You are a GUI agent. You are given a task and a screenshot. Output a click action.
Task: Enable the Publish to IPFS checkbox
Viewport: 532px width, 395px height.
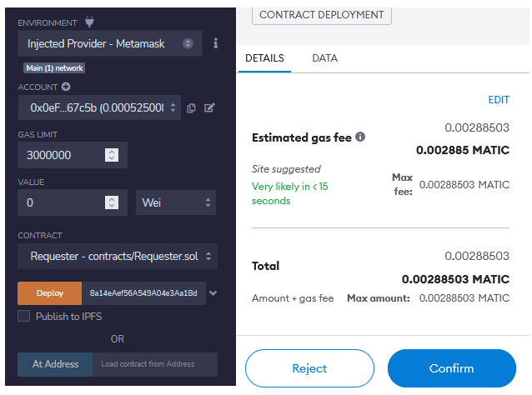click(x=23, y=316)
